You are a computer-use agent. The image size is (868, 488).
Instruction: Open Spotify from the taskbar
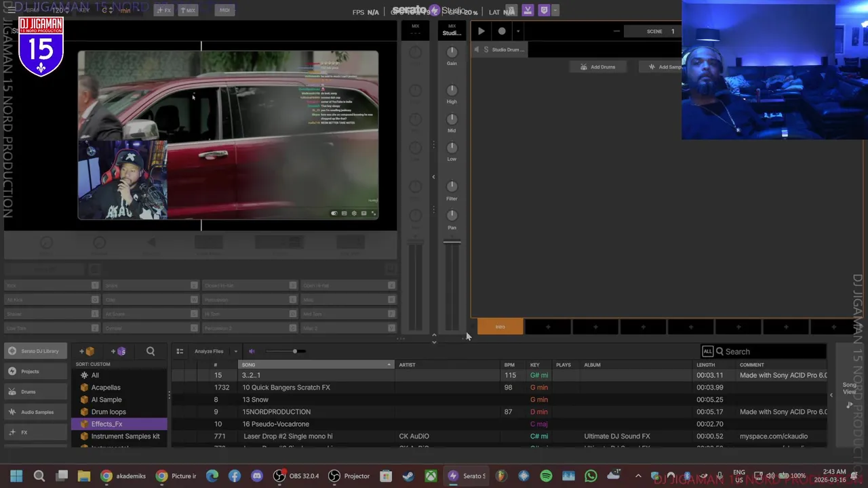tap(546, 476)
